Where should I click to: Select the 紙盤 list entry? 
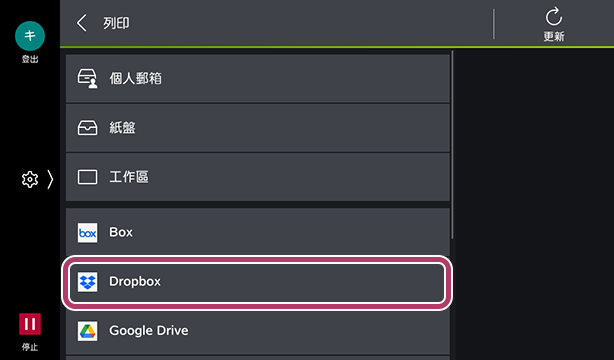pos(258,128)
